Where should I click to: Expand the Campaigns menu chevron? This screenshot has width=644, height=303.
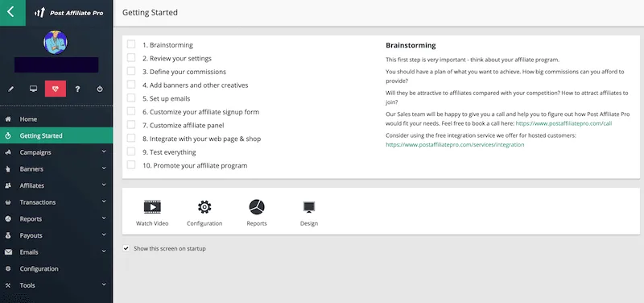(x=104, y=151)
